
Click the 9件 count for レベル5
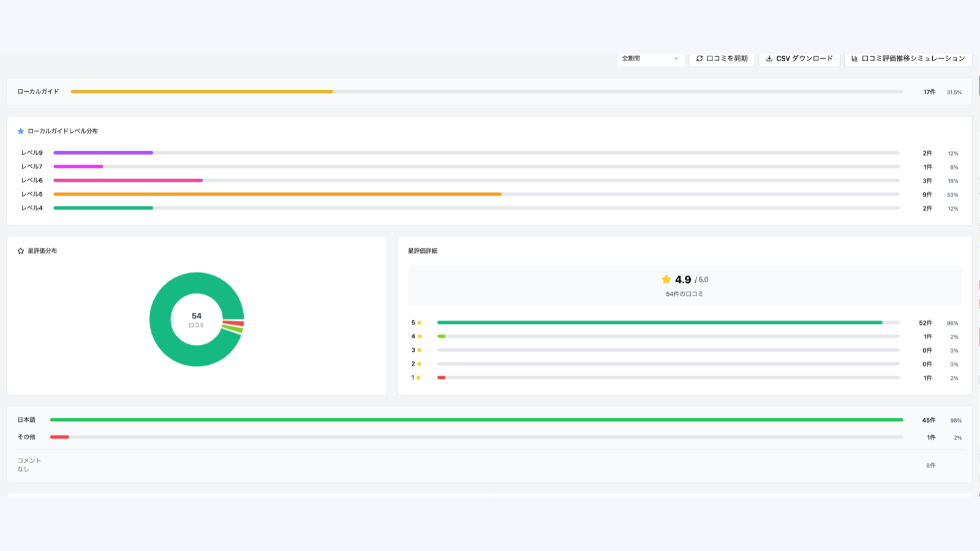pos(927,195)
